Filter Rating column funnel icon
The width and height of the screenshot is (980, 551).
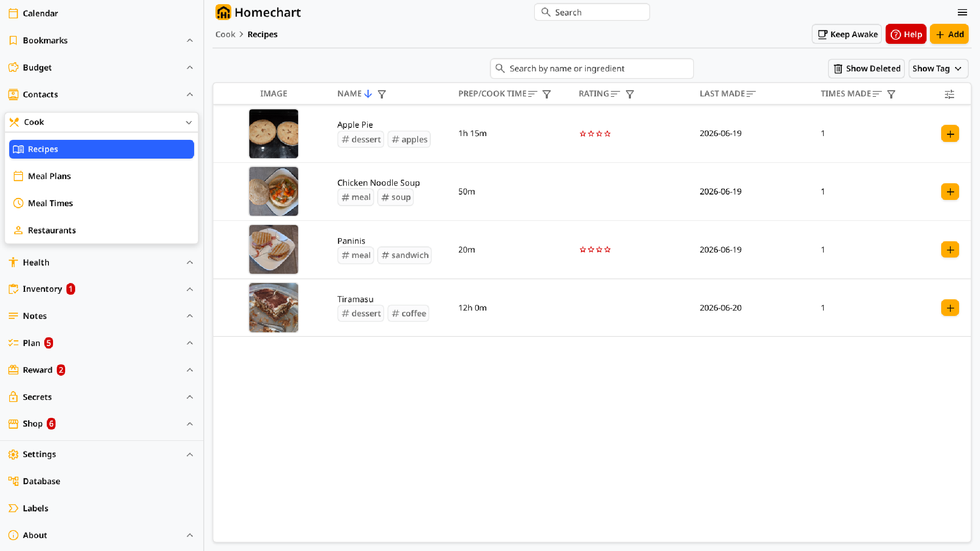point(630,94)
